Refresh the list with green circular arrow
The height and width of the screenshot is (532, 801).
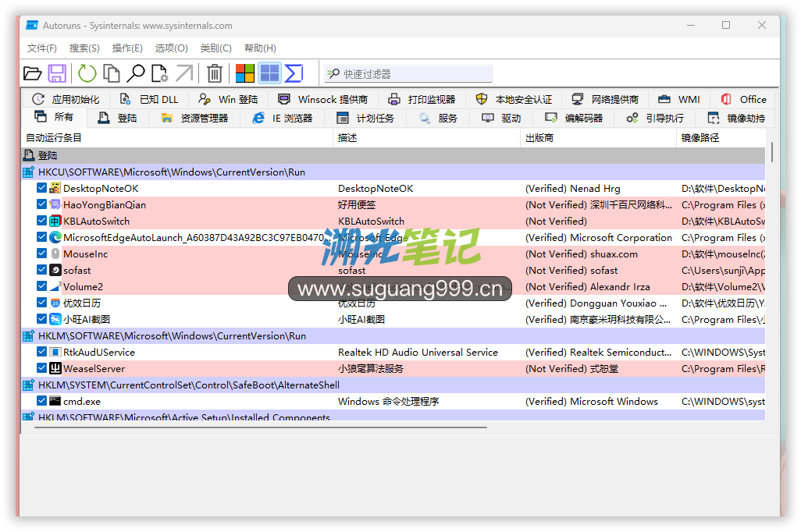87,73
